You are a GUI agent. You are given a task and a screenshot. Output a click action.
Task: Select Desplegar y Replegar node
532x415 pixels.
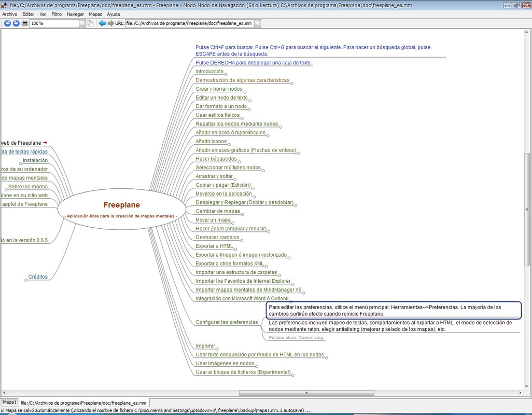(244, 202)
